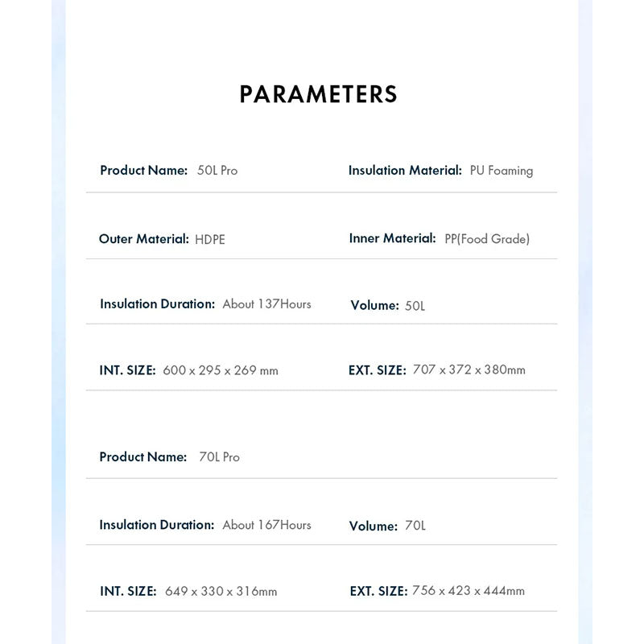Screen dimensions: 644x644
Task: Click the 70L volume value
Action: [415, 526]
